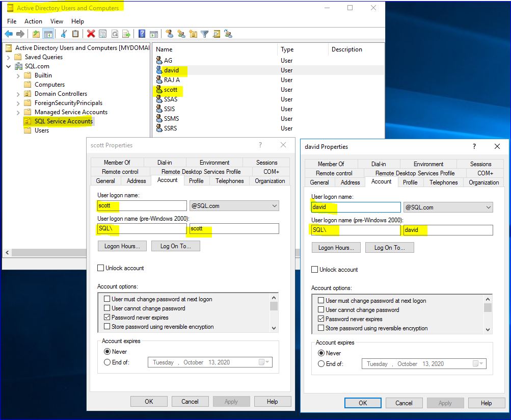Click User logon name field containing david

point(356,207)
